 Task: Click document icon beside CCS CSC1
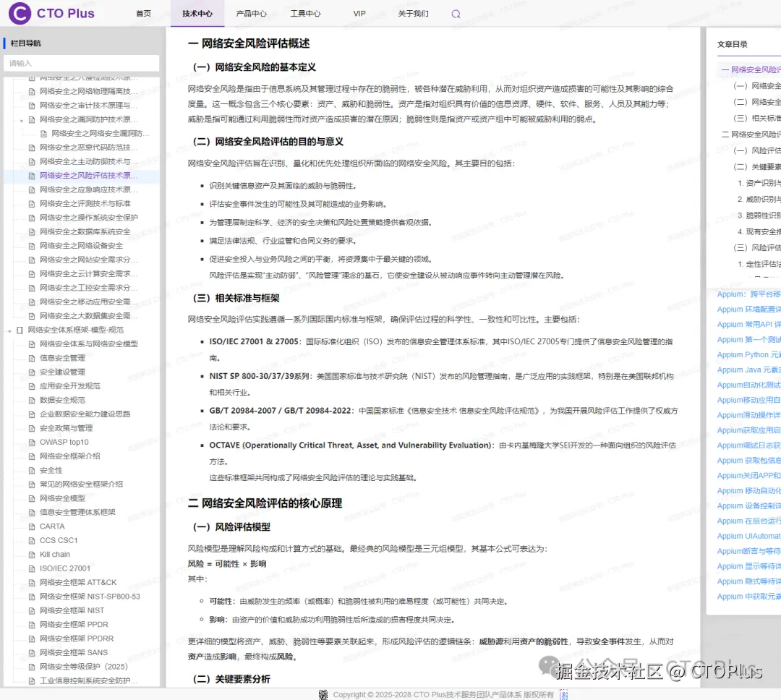pos(32,541)
